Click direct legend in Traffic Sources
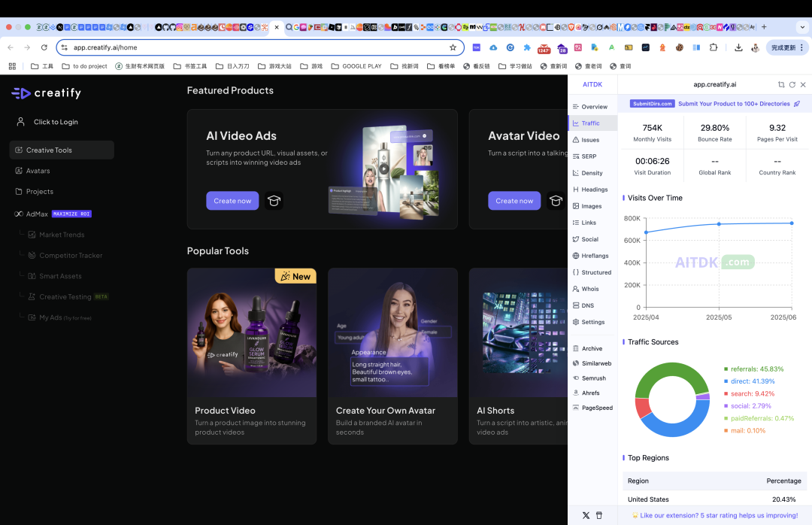This screenshot has height=525, width=812. pyautogui.click(x=750, y=381)
